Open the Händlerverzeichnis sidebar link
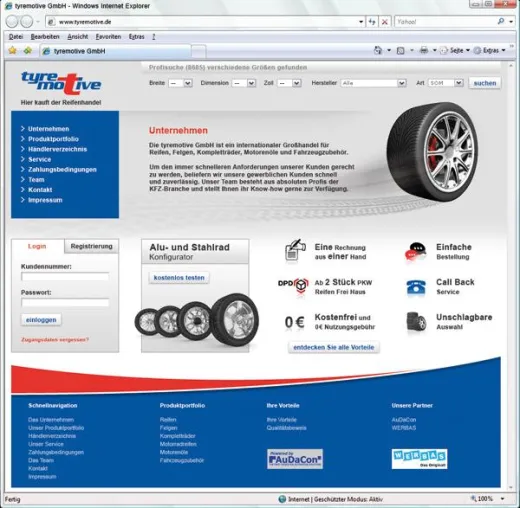This screenshot has height=508, width=520. coord(57,149)
